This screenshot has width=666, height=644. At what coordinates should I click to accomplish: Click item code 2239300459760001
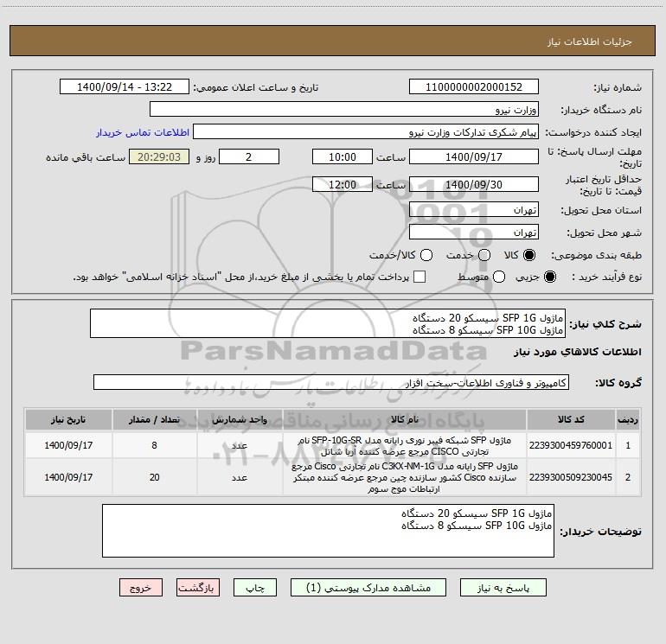point(571,445)
